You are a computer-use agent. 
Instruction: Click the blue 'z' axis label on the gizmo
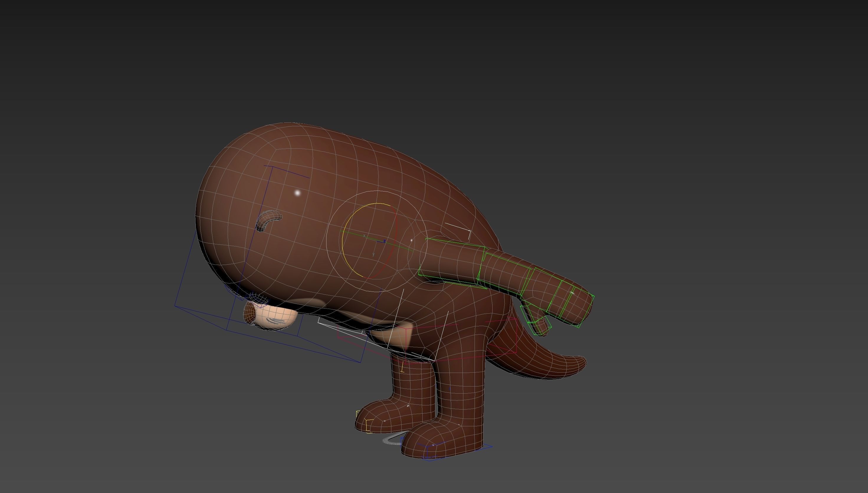(384, 241)
